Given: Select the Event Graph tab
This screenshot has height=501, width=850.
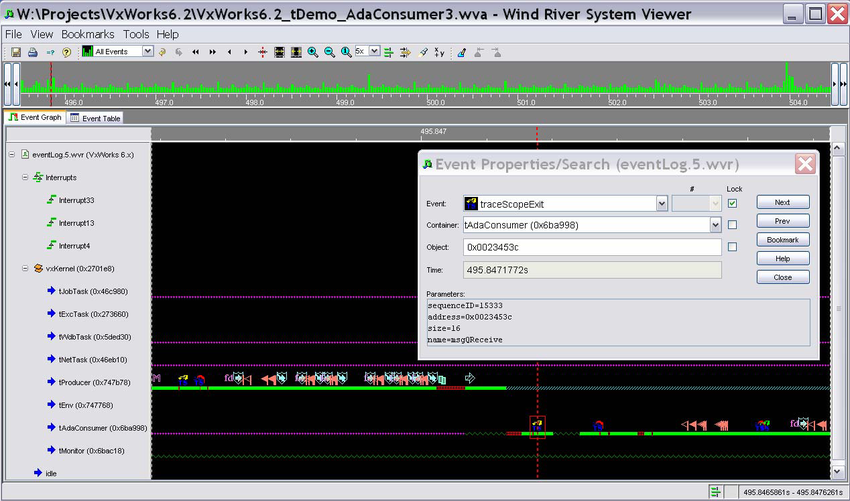Looking at the screenshot, I should tap(35, 117).
